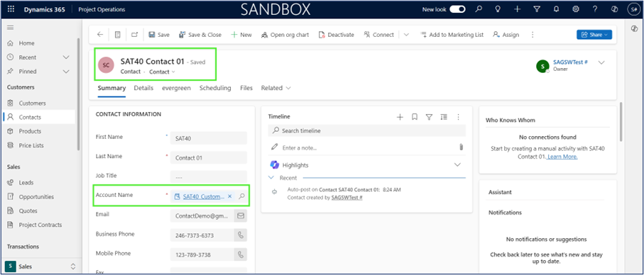
Task: Switch to Scheduling tab
Action: [215, 88]
